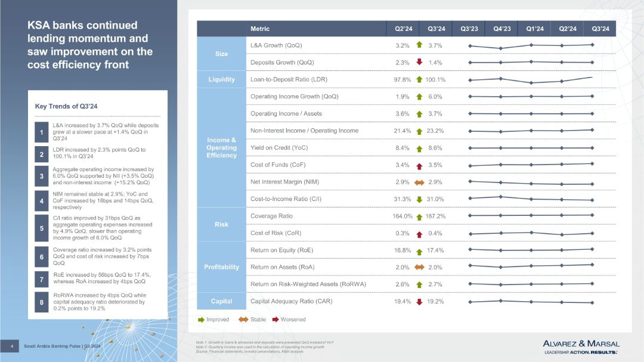Click the number 3 key trend badge
644x362 pixels.
pyautogui.click(x=42, y=177)
